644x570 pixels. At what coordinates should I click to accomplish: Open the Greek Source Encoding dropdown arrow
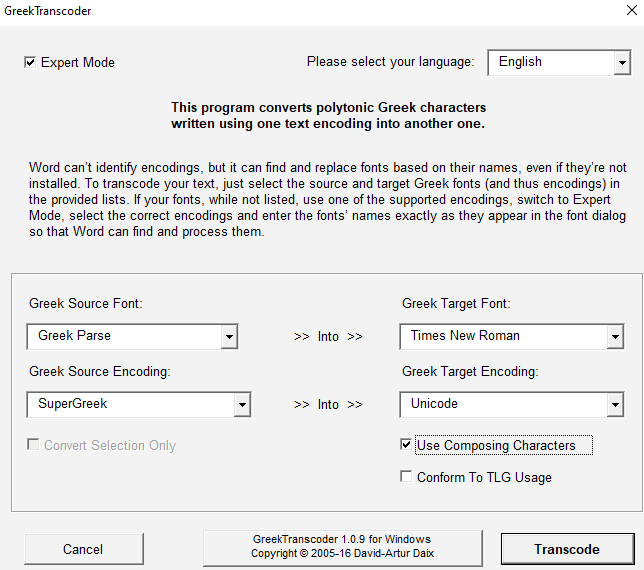point(241,405)
